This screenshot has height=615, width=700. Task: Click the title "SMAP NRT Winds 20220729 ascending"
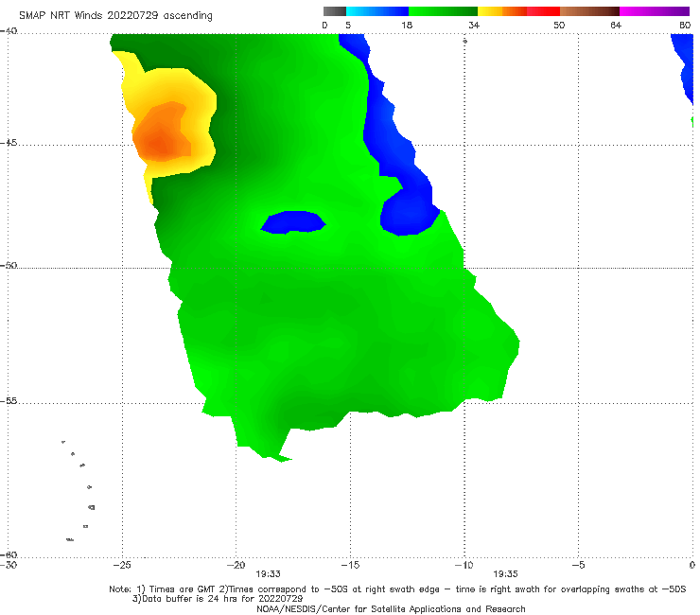[115, 15]
